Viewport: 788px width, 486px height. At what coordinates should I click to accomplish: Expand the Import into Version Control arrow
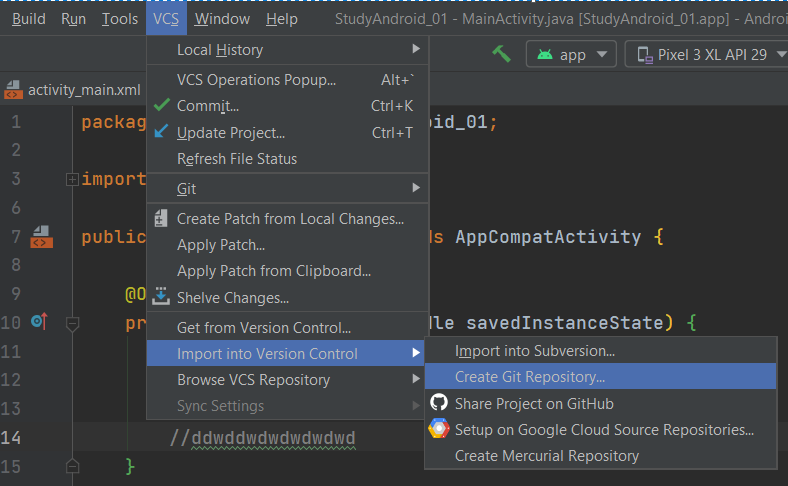(416, 353)
